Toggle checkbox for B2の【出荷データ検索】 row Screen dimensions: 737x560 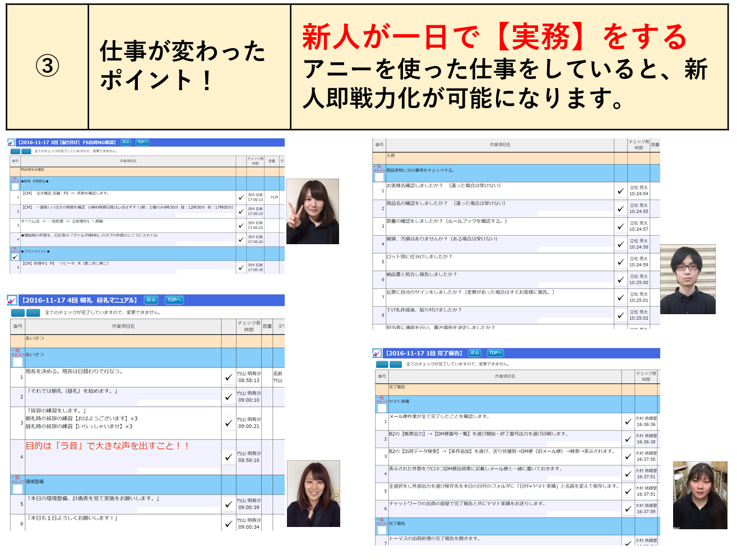coord(628,456)
